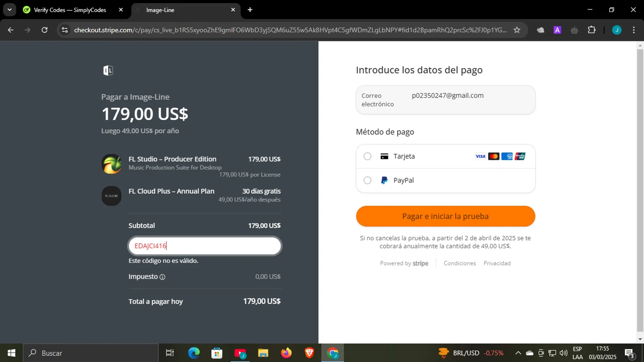
Task: Click the FL Studio – Producer Edition title
Action: 172,159
